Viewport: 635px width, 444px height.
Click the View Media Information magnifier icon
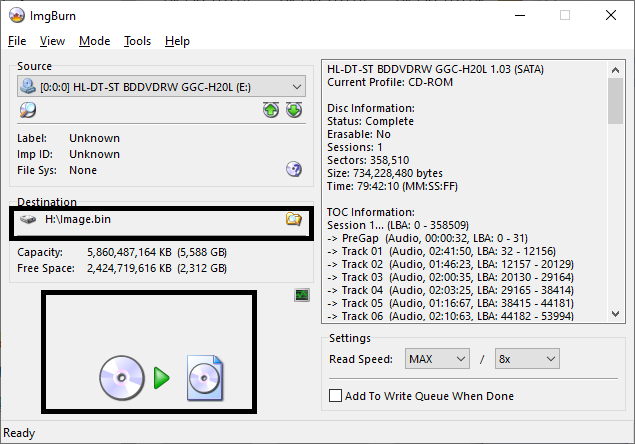coord(28,110)
